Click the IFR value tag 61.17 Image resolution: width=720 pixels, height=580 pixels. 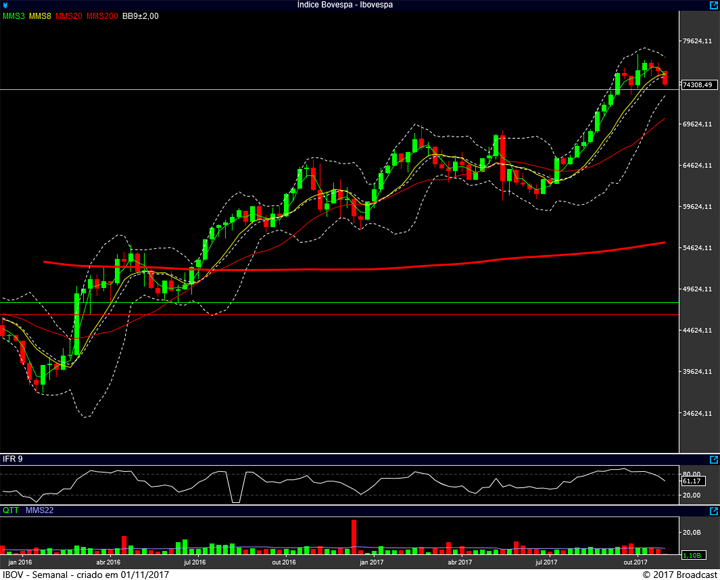[690, 482]
